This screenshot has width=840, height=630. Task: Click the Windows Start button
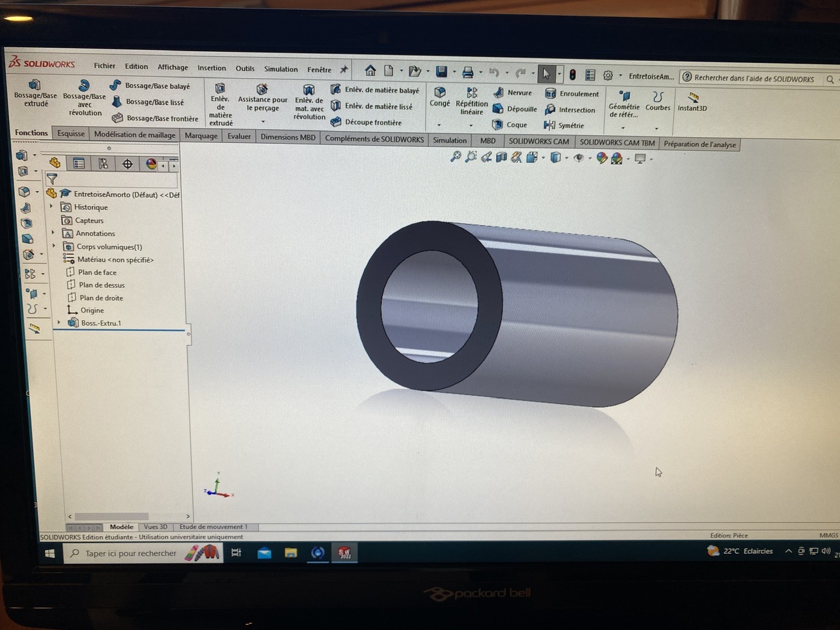[50, 553]
